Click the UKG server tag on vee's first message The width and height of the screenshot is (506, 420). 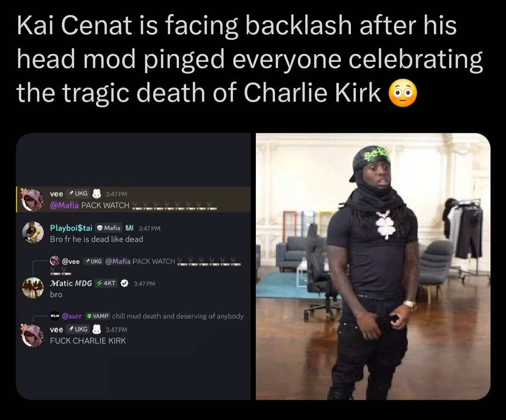click(78, 193)
